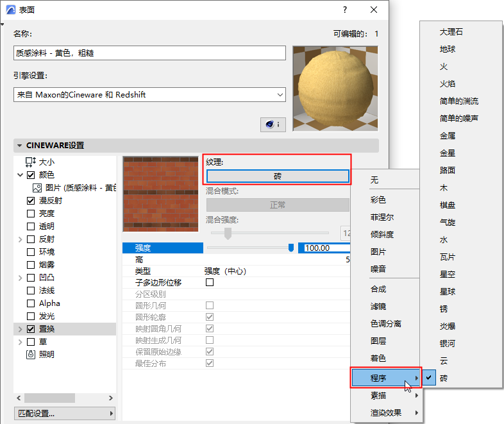The height and width of the screenshot is (424, 504).
Task: Enable the Alpha channel checkbox
Action: (31, 303)
